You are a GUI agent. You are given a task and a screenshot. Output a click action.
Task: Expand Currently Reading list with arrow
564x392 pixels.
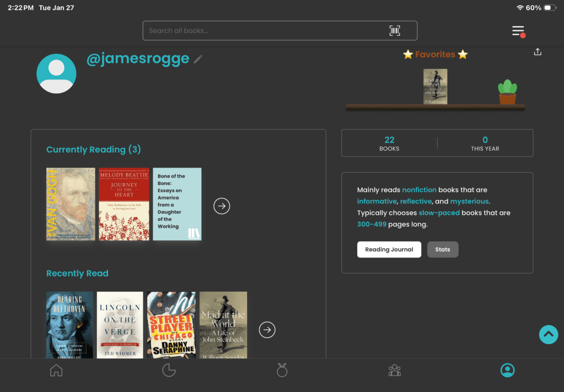[x=222, y=206]
